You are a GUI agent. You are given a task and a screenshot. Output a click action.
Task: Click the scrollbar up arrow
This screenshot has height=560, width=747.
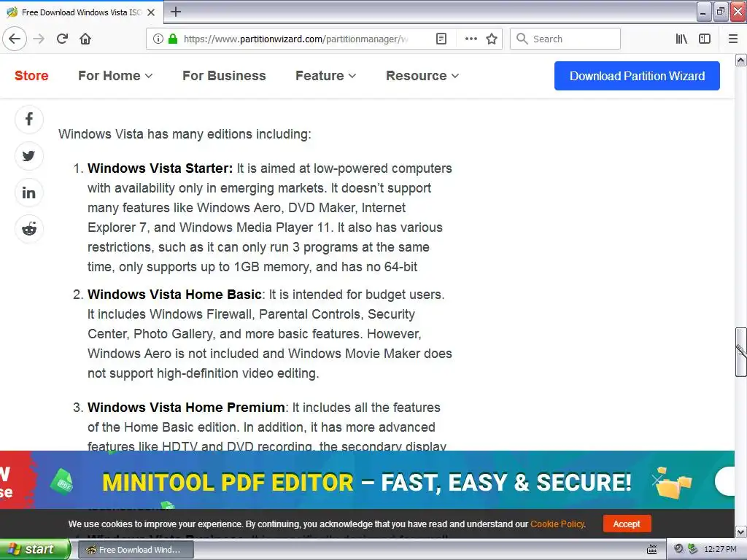741,60
